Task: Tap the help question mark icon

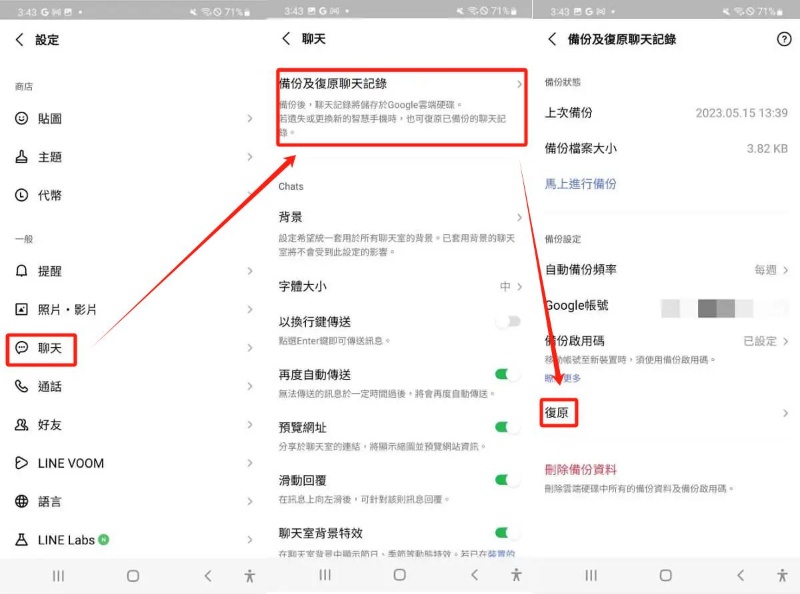Action: click(783, 39)
